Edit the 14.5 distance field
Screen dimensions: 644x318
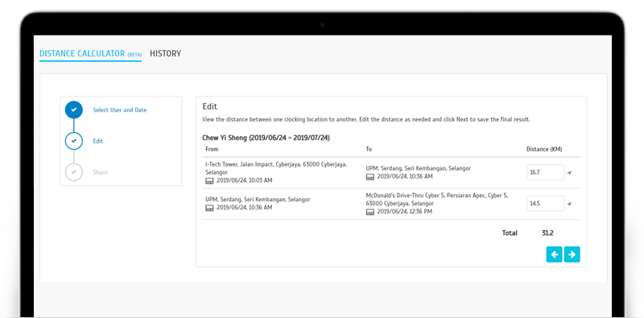546,204
